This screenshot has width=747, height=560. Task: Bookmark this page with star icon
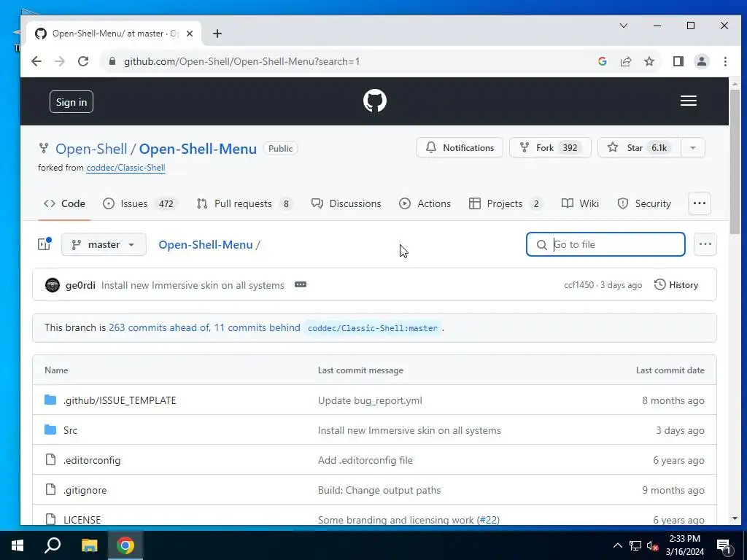pyautogui.click(x=649, y=61)
